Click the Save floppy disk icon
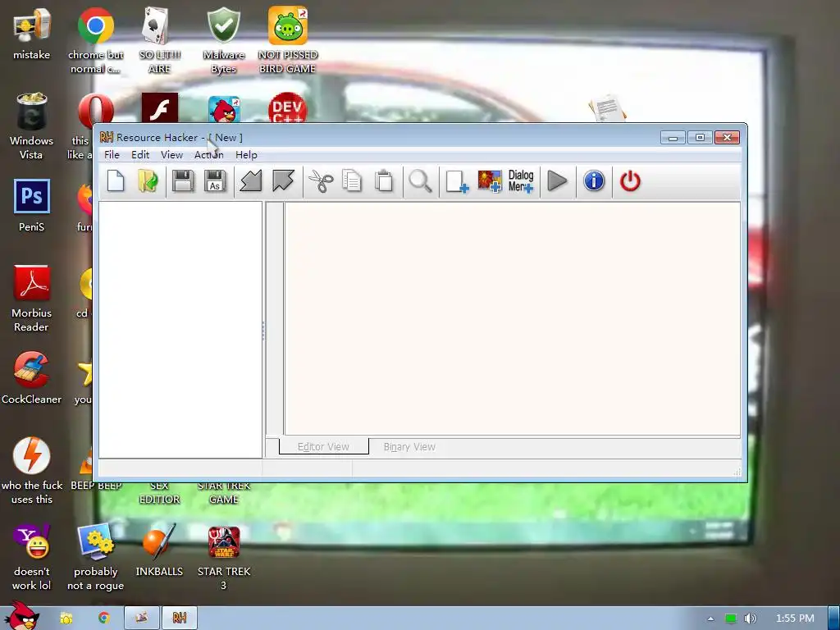840x630 pixels. pyautogui.click(x=183, y=181)
